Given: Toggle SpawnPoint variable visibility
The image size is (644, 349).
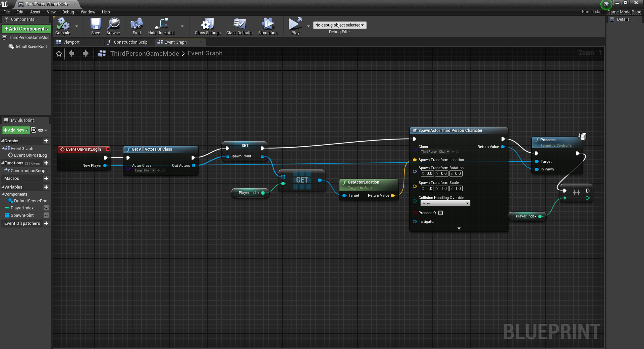Looking at the screenshot, I should [x=46, y=215].
